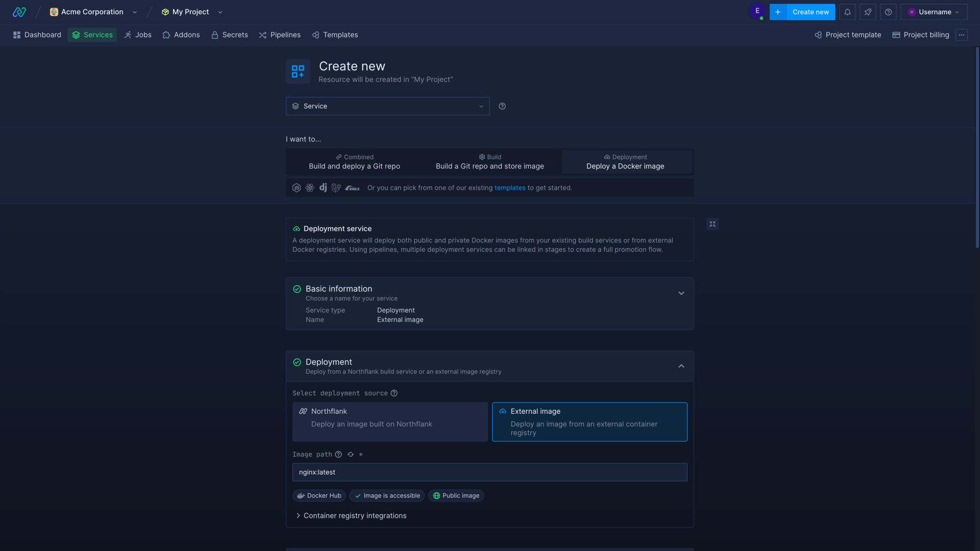Open the Service resource type dropdown
The image size is (980, 551).
[x=388, y=106]
